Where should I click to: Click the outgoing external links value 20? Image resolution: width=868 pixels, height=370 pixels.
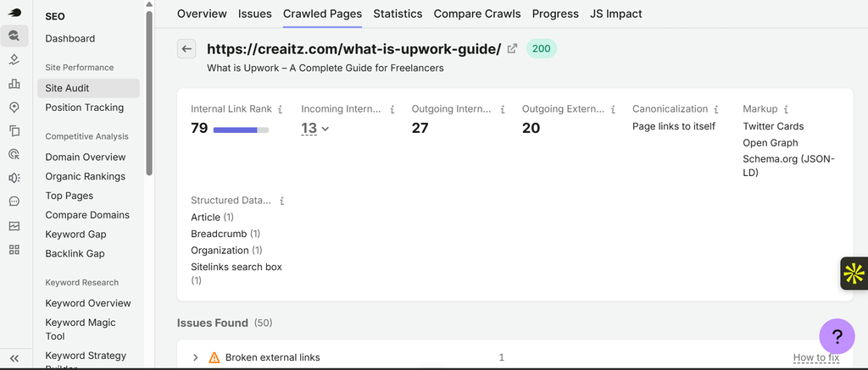pos(531,129)
